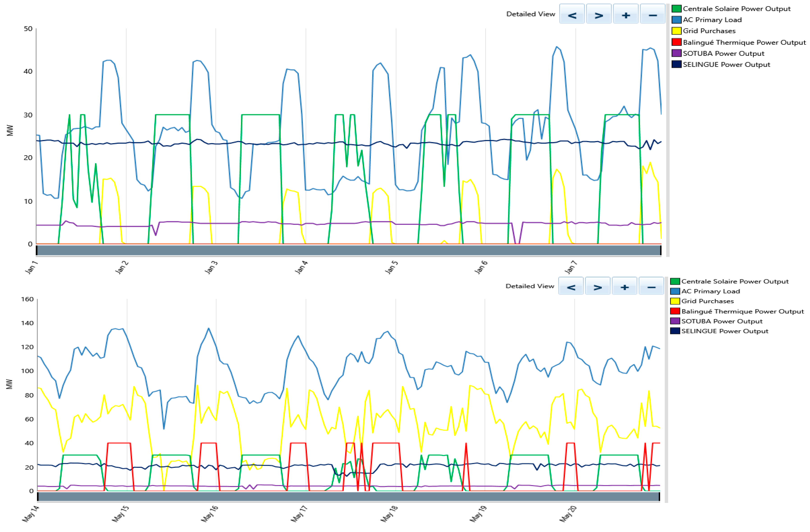Click AC Primary Load label, top legend

[712, 20]
